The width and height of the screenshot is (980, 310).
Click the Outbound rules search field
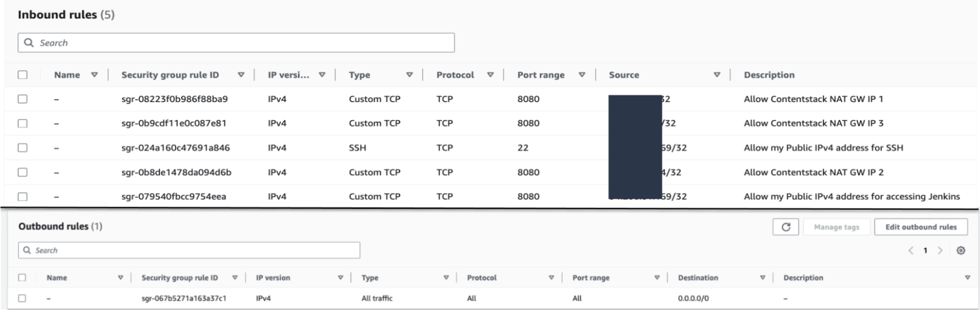(189, 250)
